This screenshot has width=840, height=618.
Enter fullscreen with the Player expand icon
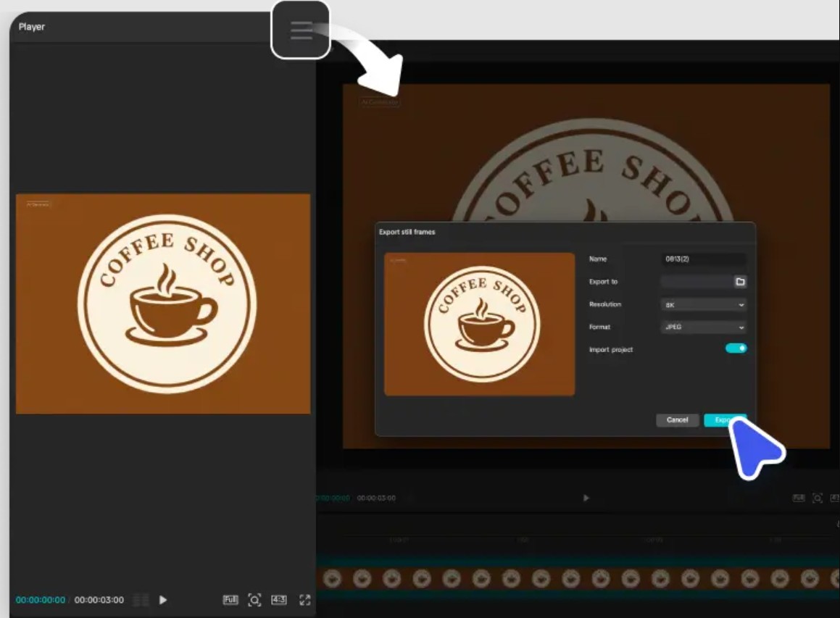coord(304,600)
